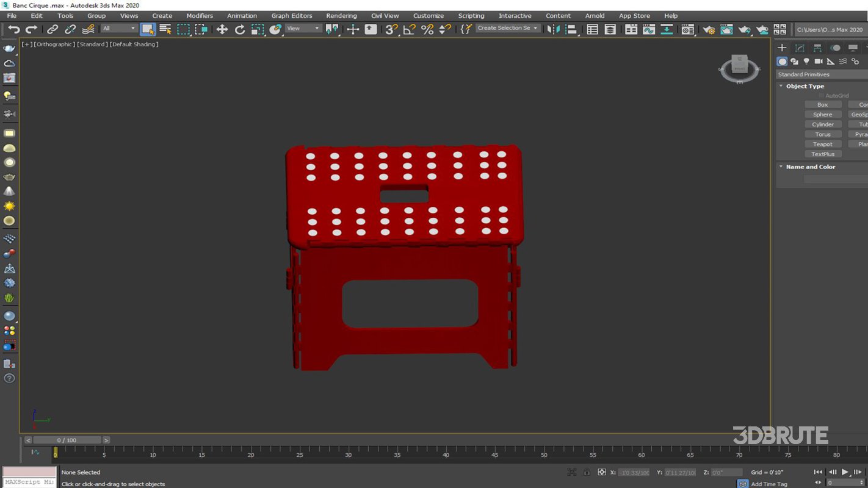Open the Render Setup teapot icon
This screenshot has width=868, height=488.
coord(708,29)
